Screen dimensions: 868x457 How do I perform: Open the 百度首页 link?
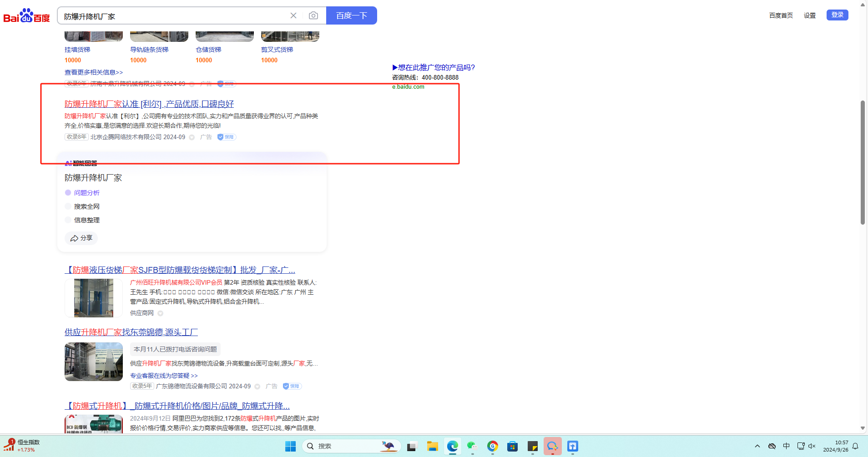coord(781,15)
